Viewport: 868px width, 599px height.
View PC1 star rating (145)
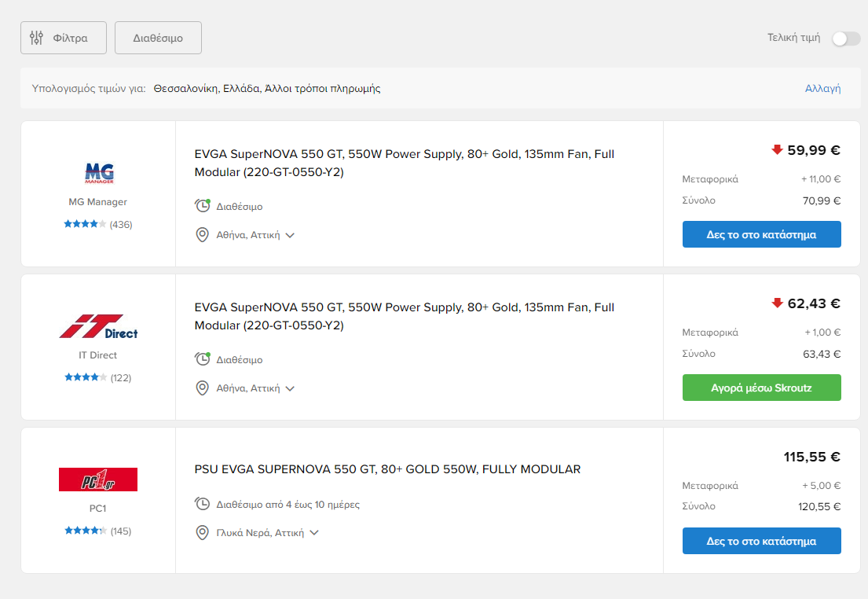click(98, 531)
